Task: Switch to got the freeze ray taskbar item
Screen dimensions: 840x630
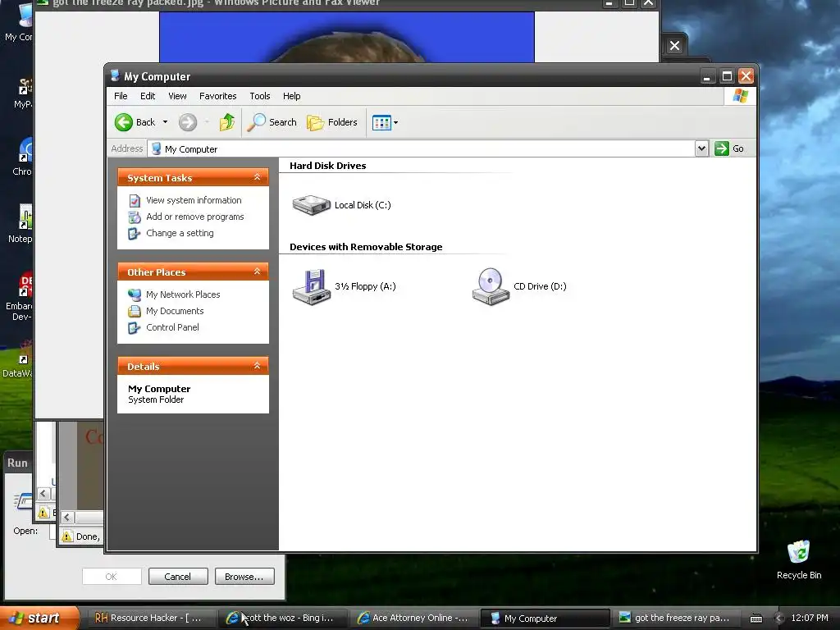Action: (x=677, y=618)
